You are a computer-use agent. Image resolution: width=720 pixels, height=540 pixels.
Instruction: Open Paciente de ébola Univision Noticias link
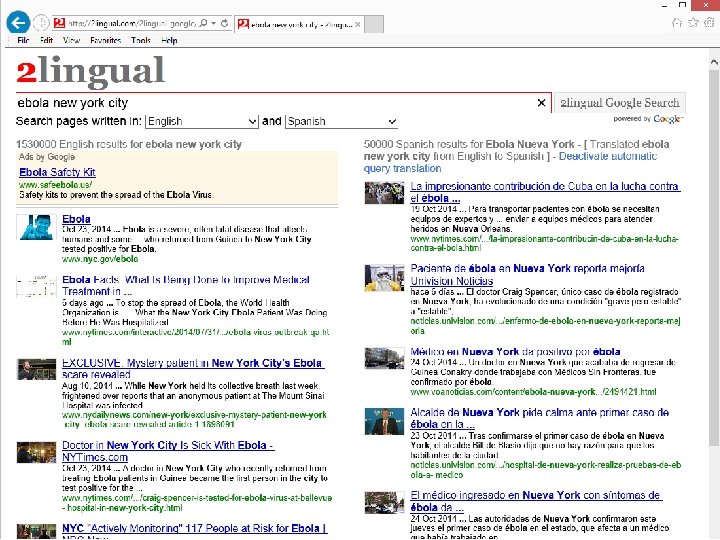coord(527,274)
